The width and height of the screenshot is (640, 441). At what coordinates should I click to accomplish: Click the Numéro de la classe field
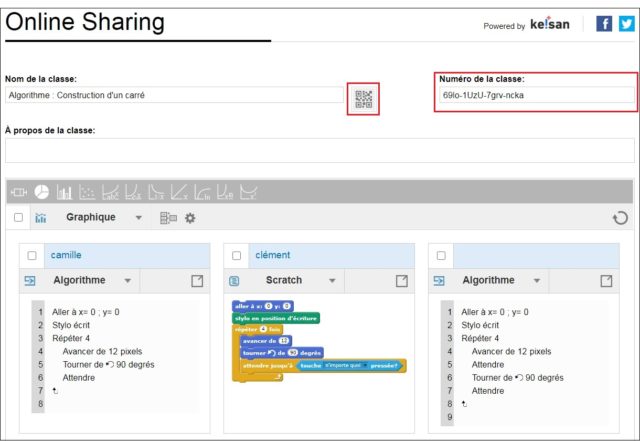[536, 95]
